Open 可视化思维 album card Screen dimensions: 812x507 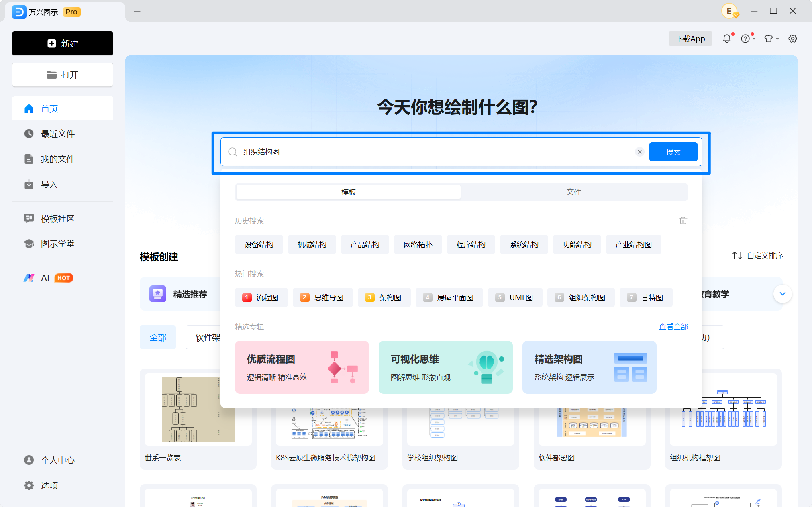(446, 367)
